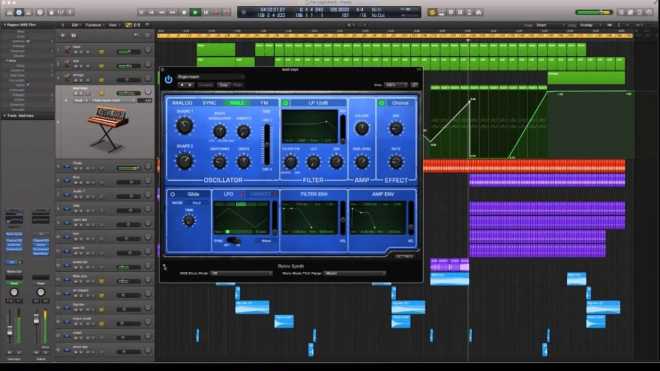This screenshot has width=660, height=371.
Task: Switch to the FM oscillator tab
Action: point(264,103)
